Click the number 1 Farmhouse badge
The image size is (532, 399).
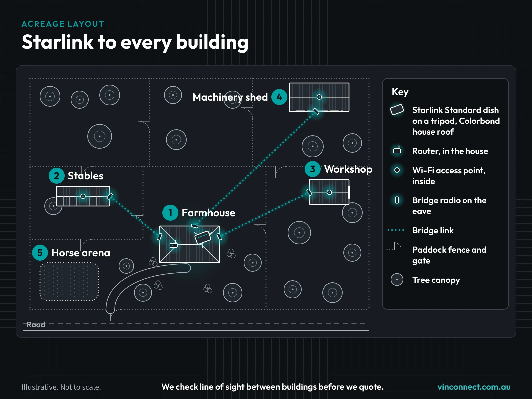click(x=170, y=213)
